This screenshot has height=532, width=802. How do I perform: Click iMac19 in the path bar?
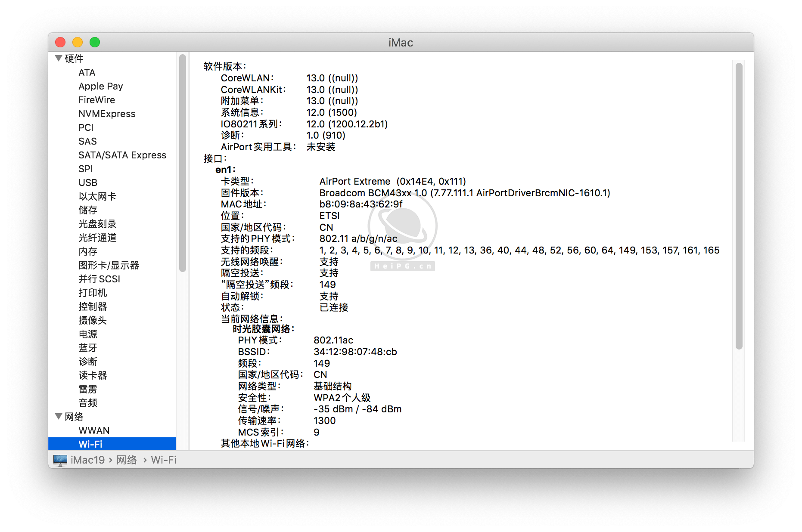[87, 460]
